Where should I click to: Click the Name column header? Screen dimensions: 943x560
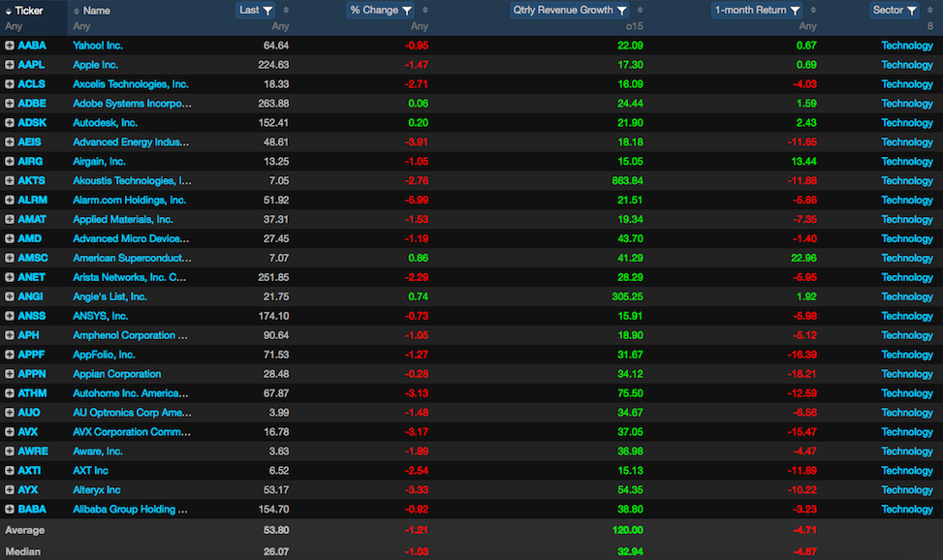click(97, 11)
